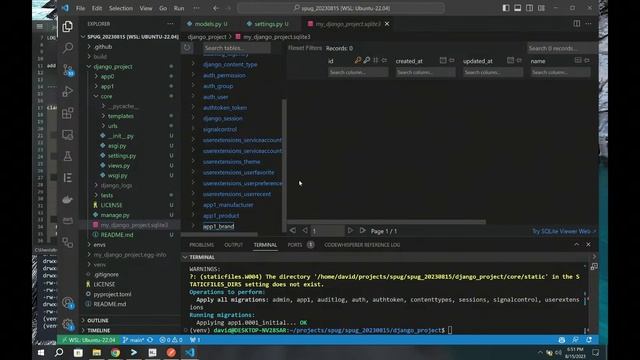Screen dimensions: 640x360
Task: Click the Search tables input field
Action: point(237,48)
